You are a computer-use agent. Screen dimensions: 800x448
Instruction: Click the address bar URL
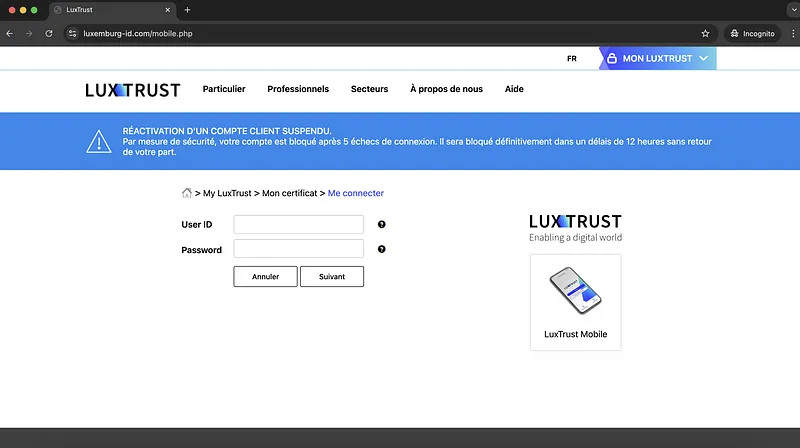pyautogui.click(x=138, y=34)
